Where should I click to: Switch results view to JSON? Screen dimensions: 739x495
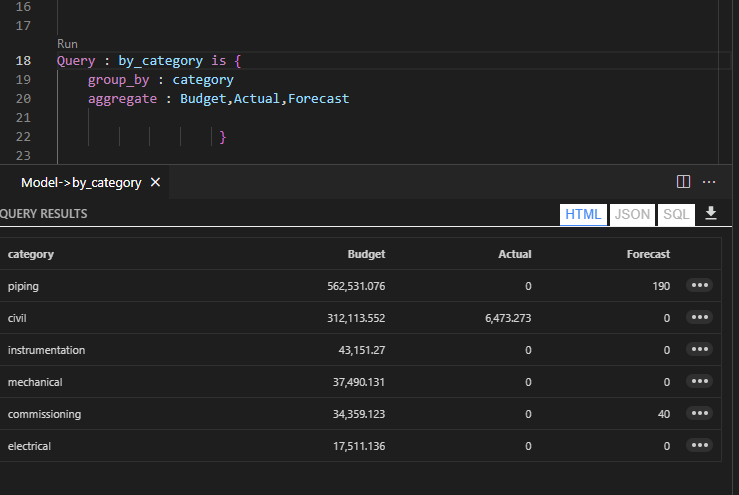(632, 214)
